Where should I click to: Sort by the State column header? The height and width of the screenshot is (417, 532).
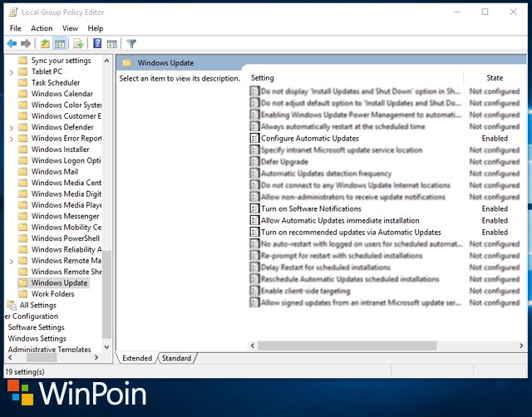pos(495,77)
